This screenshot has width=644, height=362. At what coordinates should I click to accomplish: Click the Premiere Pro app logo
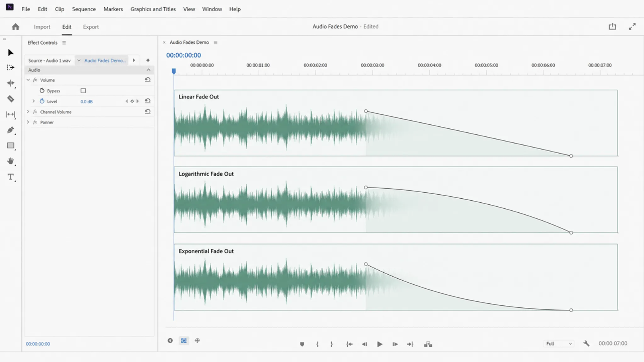click(10, 7)
